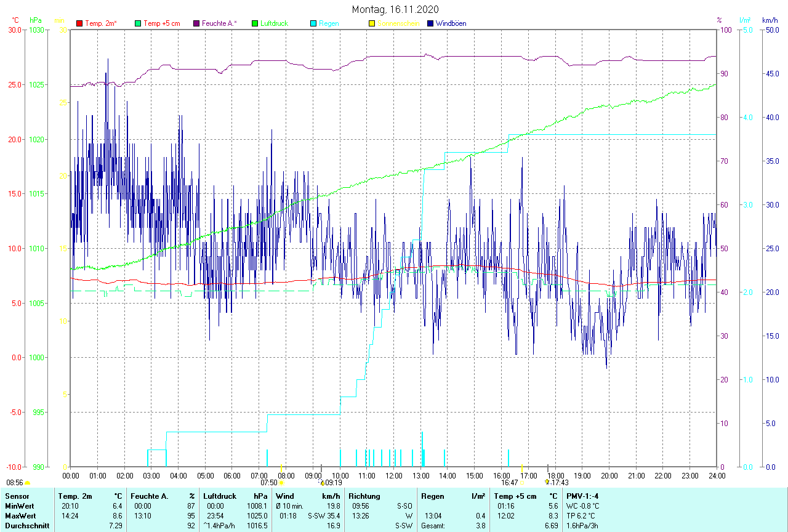Viewport: 788px width, 532px height.
Task: Select the 'Temp. 2m*' legend label
Action: pyautogui.click(x=101, y=23)
